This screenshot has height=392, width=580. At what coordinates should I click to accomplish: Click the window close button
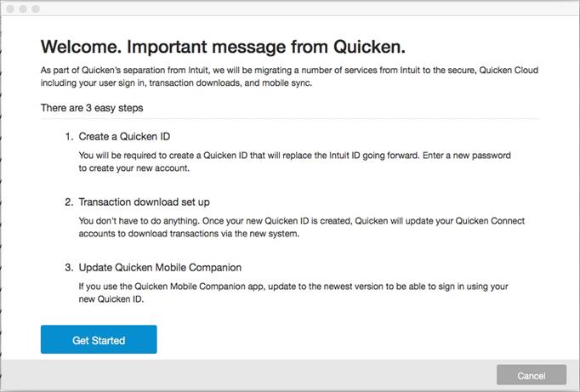(11, 8)
